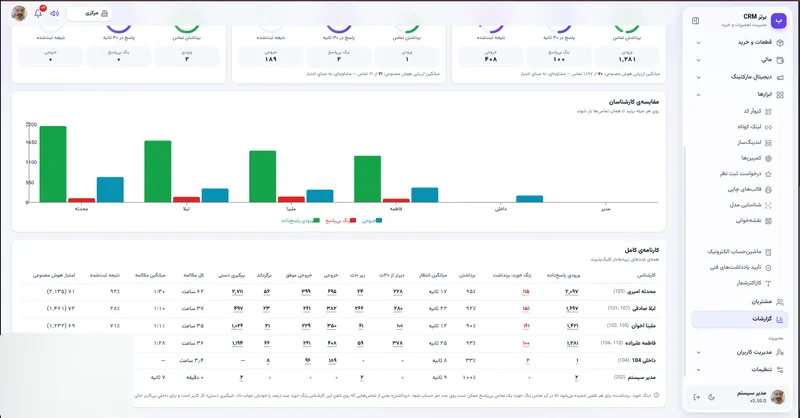The height and width of the screenshot is (418, 800).
Task: Open the کیوآر کد (QR code) tool
Action: [x=757, y=111]
